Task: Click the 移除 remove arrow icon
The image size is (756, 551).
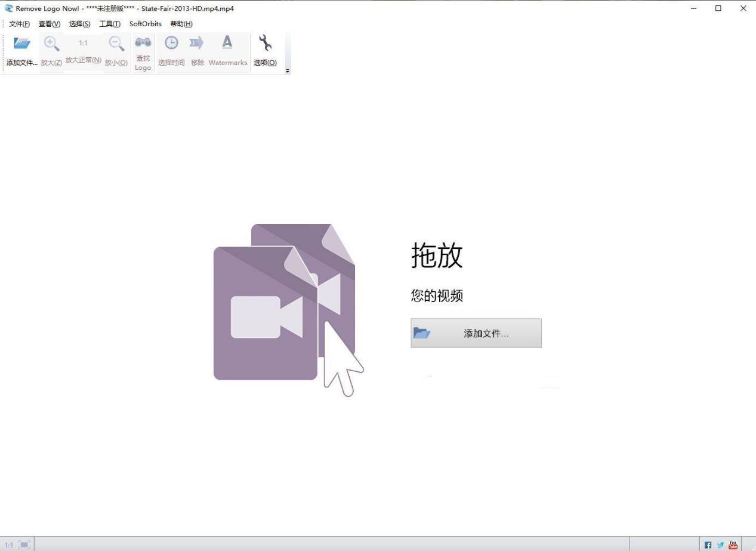Action: point(197,44)
